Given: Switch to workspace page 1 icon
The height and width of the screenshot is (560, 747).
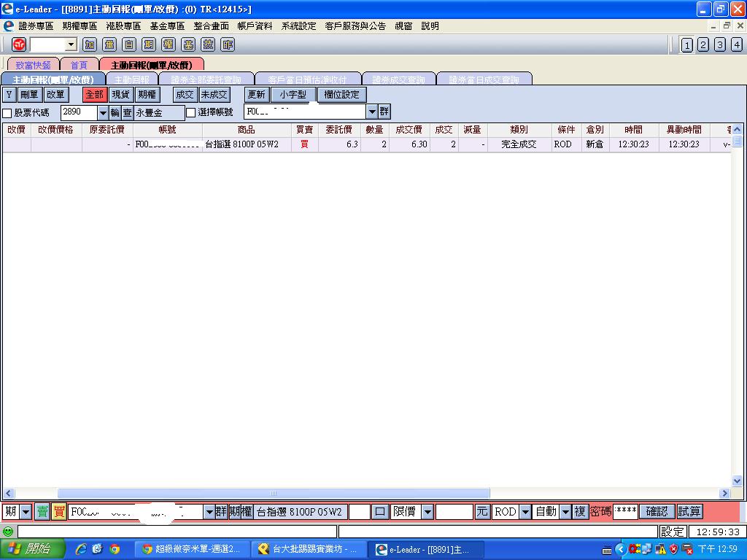Looking at the screenshot, I should point(686,44).
